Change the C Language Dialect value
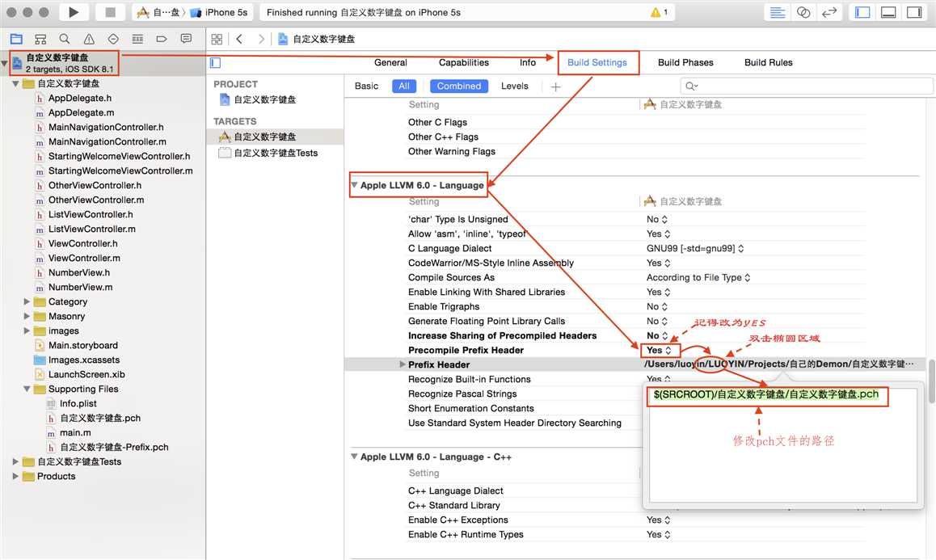 click(695, 248)
